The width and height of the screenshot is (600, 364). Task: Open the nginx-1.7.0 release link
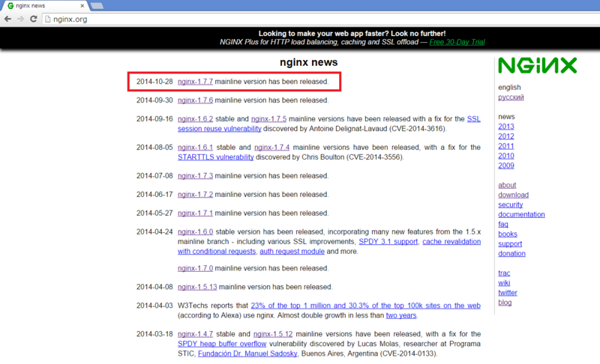click(195, 268)
